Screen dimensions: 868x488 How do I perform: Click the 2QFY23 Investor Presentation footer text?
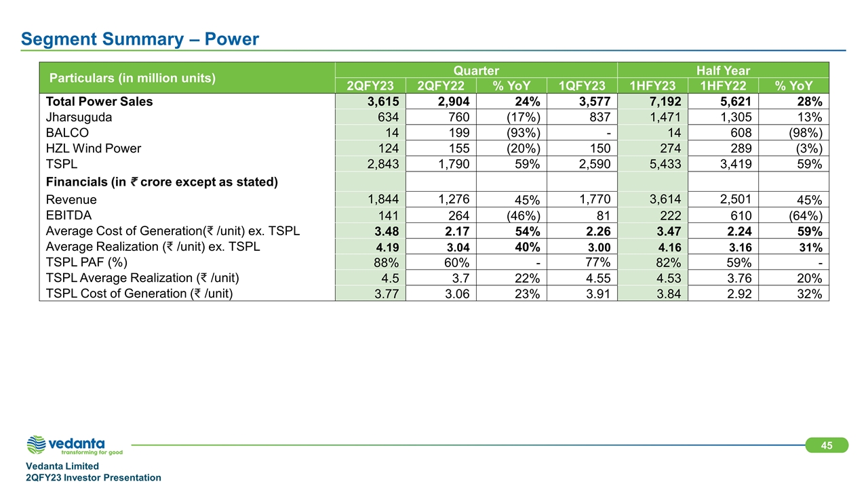click(93, 478)
